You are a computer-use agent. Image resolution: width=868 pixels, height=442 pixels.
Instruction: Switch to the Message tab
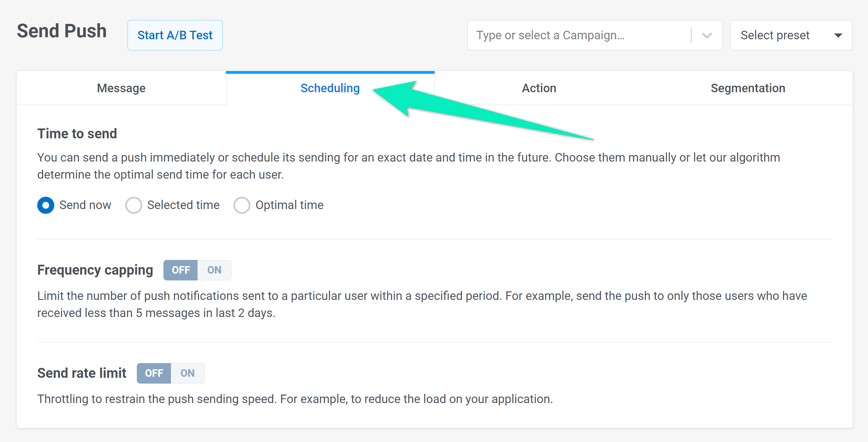click(121, 88)
